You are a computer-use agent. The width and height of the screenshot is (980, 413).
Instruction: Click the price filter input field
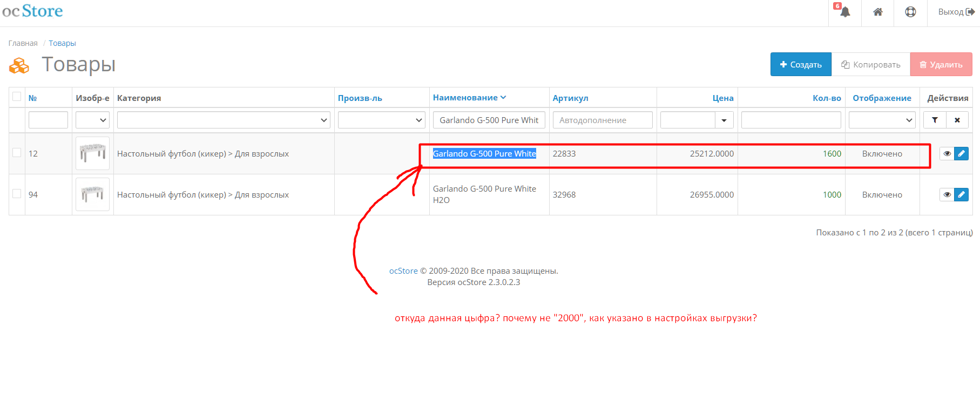point(688,120)
